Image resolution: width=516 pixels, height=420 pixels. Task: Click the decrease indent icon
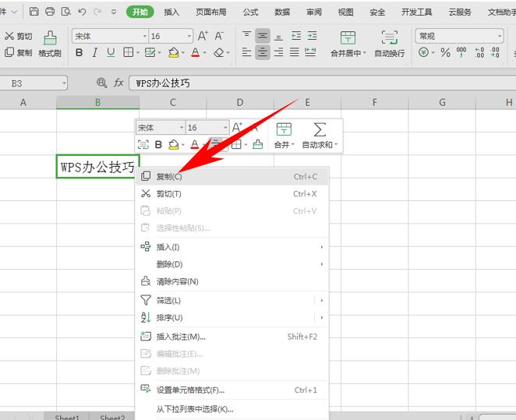pos(296,36)
